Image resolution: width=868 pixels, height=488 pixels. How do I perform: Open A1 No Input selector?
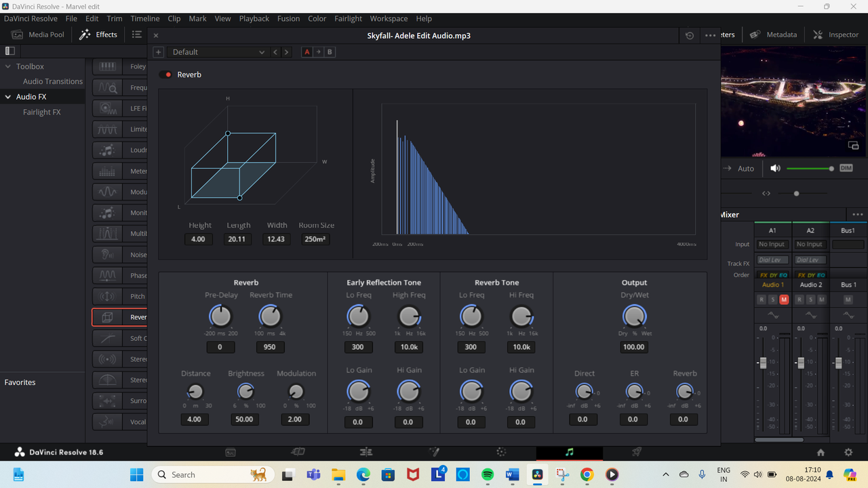click(772, 244)
